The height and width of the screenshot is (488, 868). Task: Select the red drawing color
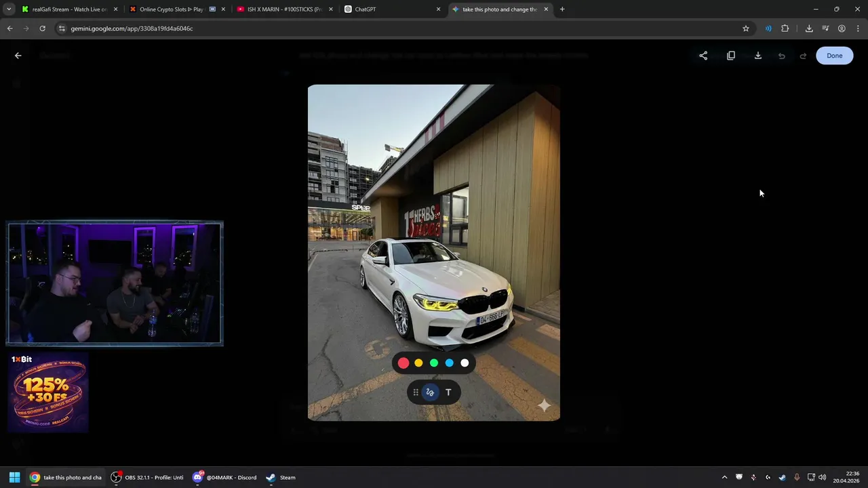403,363
